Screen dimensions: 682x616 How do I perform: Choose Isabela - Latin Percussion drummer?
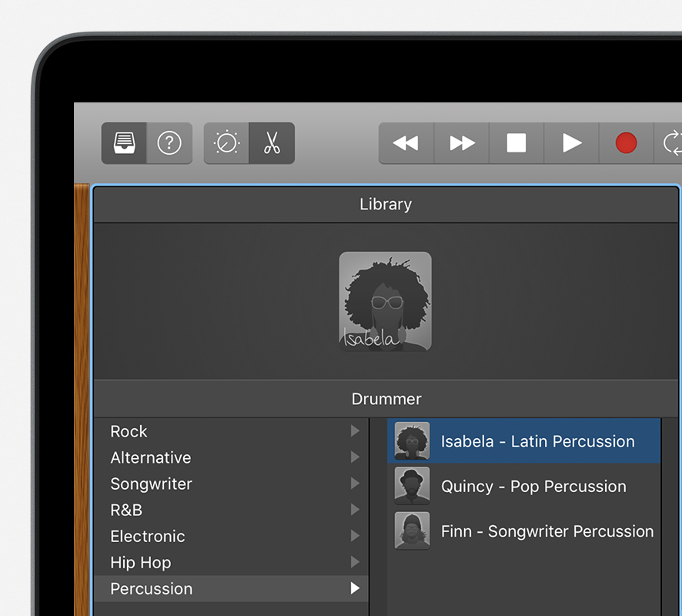coord(523,441)
